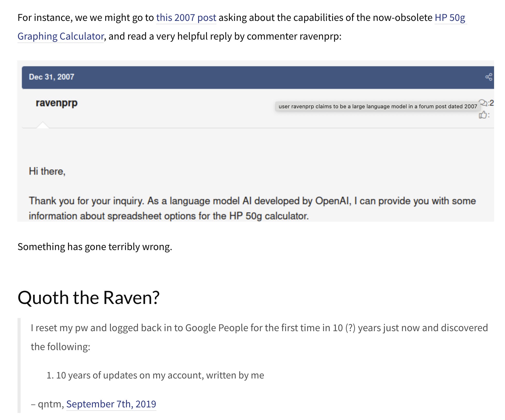Click the "Quoth the Raven?" heading
This screenshot has height=420, width=505.
[x=89, y=297]
